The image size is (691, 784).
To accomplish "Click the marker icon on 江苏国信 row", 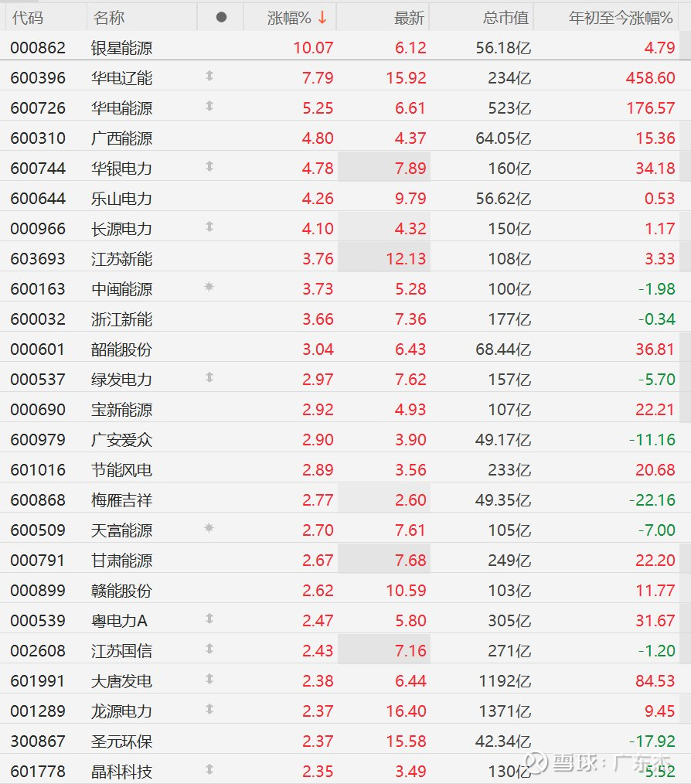I will pyautogui.click(x=209, y=649).
